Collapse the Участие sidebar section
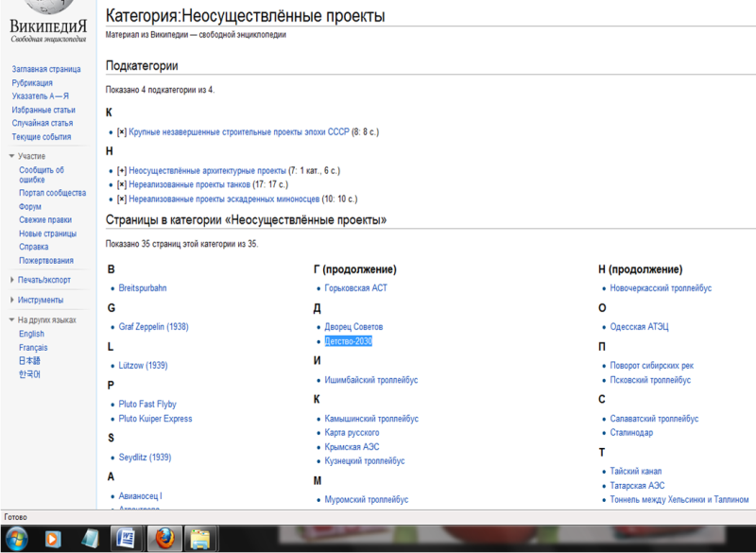 pyautogui.click(x=12, y=156)
